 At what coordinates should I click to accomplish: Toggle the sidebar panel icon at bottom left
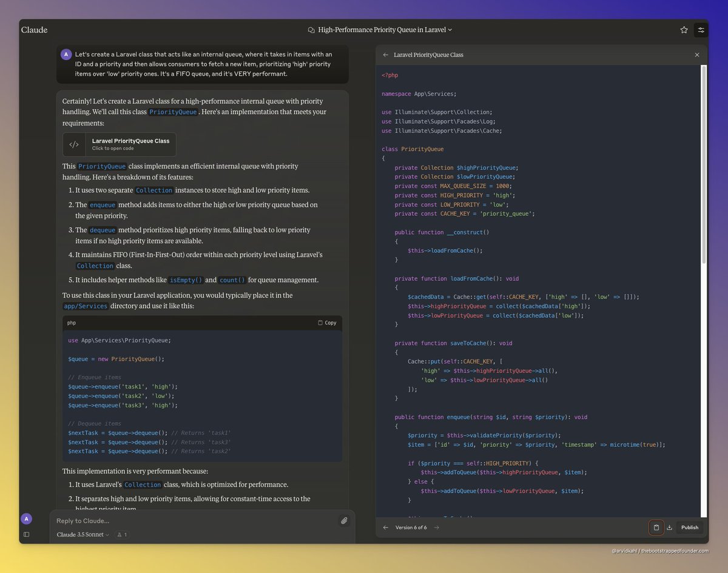(x=26, y=534)
